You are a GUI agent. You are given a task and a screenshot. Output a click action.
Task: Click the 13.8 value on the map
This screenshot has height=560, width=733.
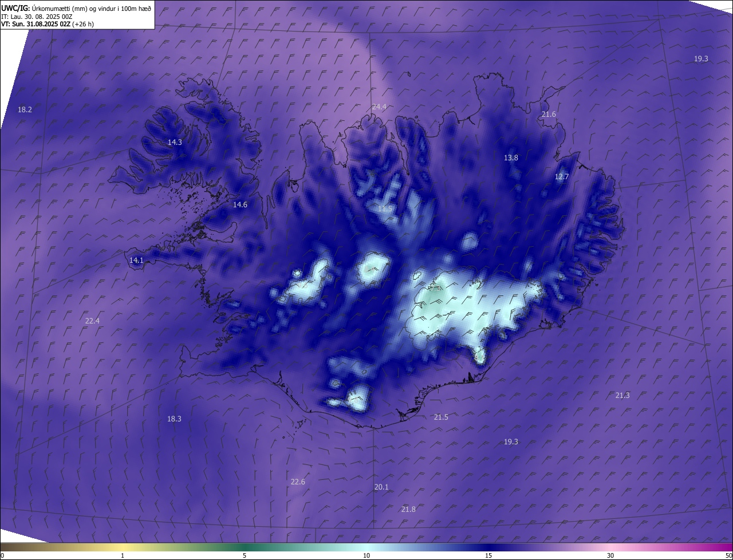click(x=511, y=157)
